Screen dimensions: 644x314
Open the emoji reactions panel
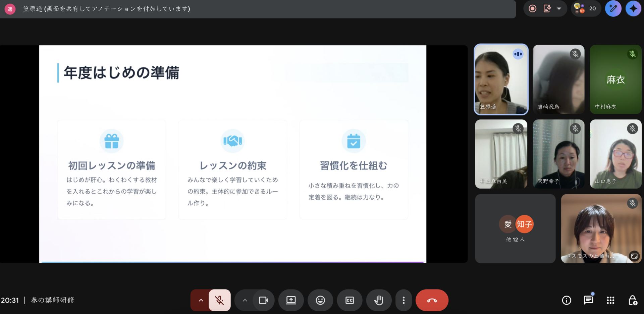[320, 300]
